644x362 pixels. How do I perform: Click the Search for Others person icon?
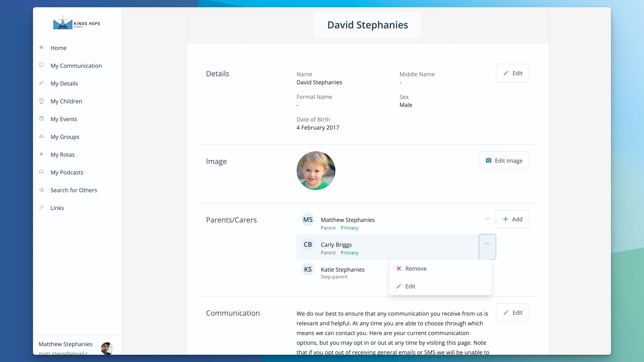coord(41,190)
